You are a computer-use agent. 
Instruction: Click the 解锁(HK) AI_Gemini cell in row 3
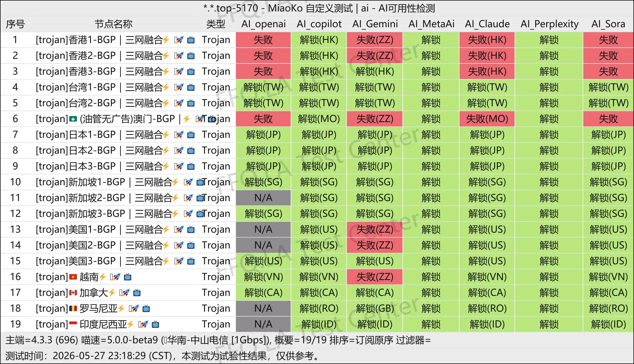[x=375, y=72]
